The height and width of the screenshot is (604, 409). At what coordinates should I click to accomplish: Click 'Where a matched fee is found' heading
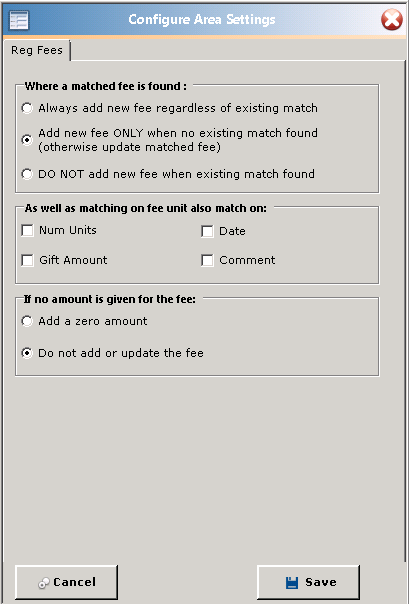tap(106, 86)
